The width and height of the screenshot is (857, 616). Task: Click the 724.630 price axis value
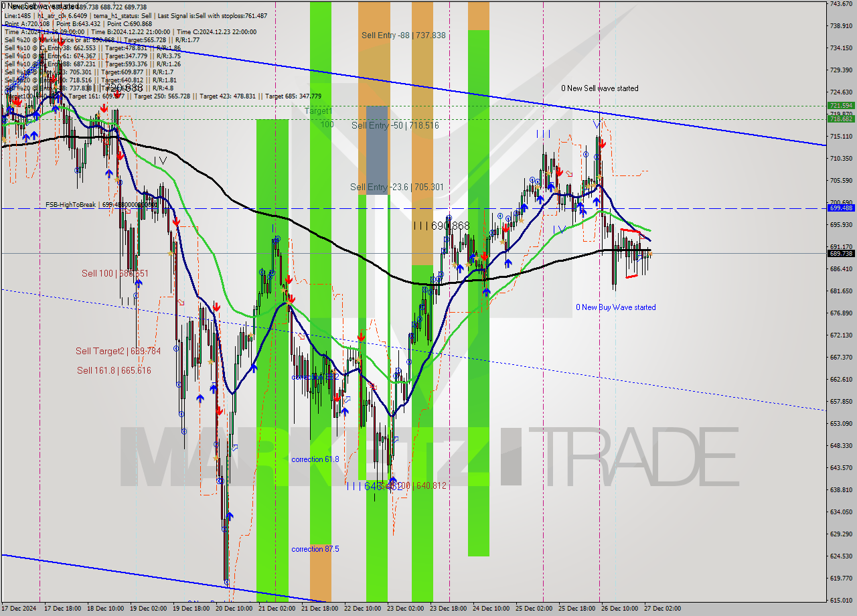coord(841,92)
